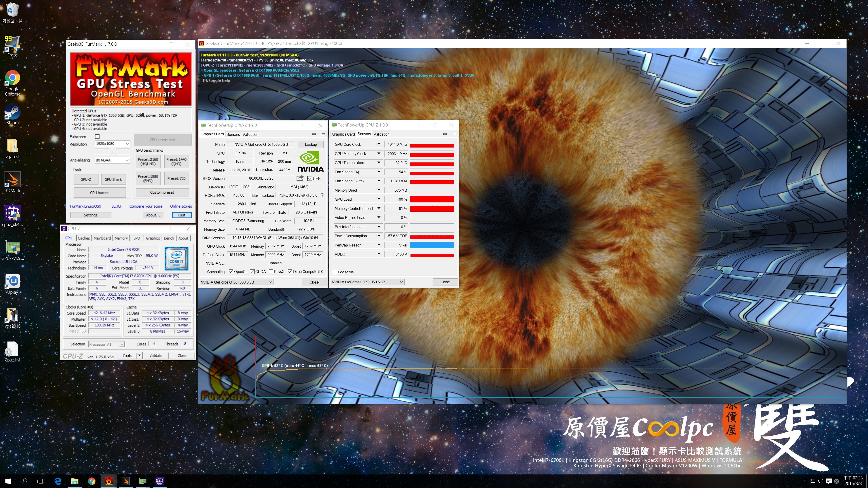The height and width of the screenshot is (488, 868).
Task: Run FurMark Preset:1080 (FHD) benchmark
Action: pyautogui.click(x=148, y=178)
